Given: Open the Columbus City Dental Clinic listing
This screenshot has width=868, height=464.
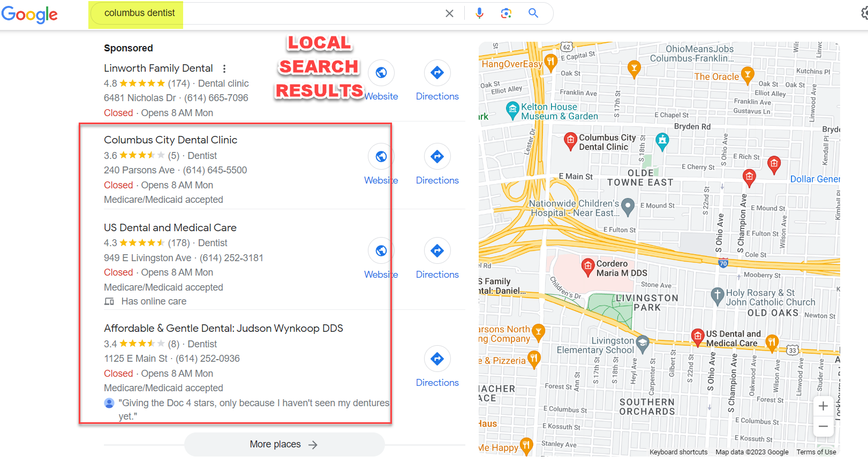Looking at the screenshot, I should coord(170,140).
